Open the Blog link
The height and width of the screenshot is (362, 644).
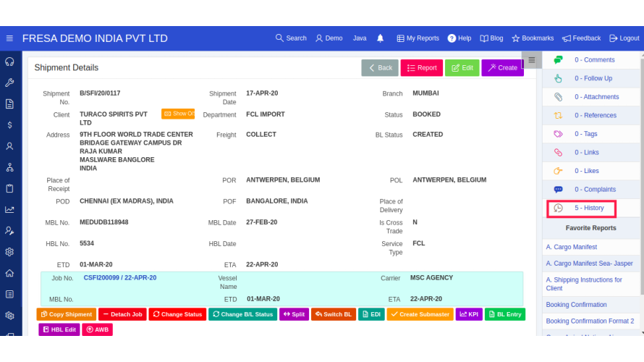[491, 38]
